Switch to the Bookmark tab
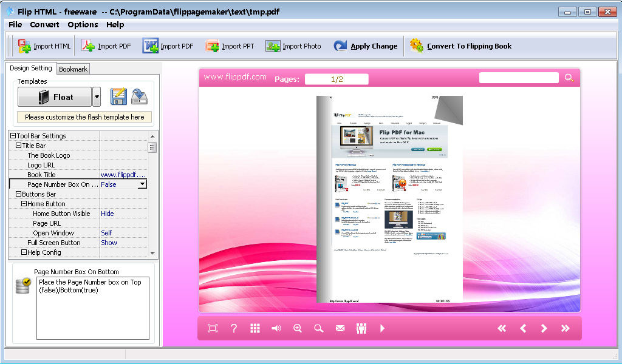Viewport: 622px width, 364px height. click(73, 69)
